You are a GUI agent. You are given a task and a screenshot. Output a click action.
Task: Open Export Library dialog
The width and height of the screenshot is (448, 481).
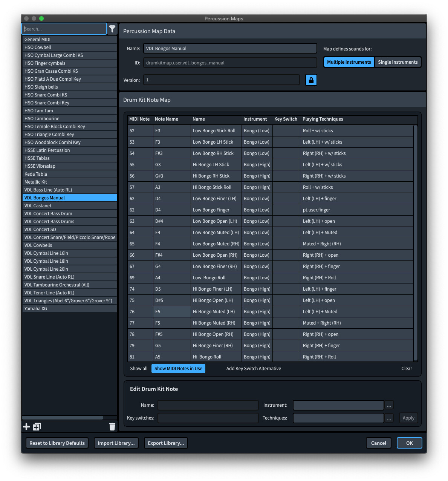[166, 443]
